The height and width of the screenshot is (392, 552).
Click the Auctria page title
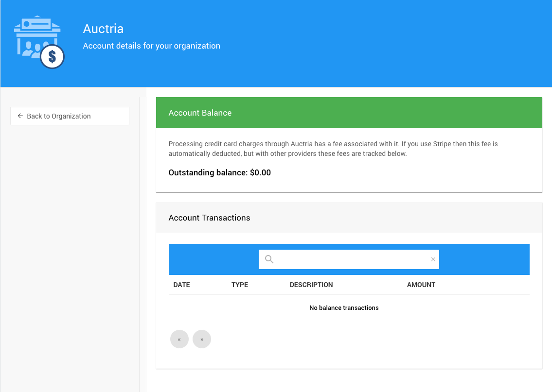[x=103, y=29]
